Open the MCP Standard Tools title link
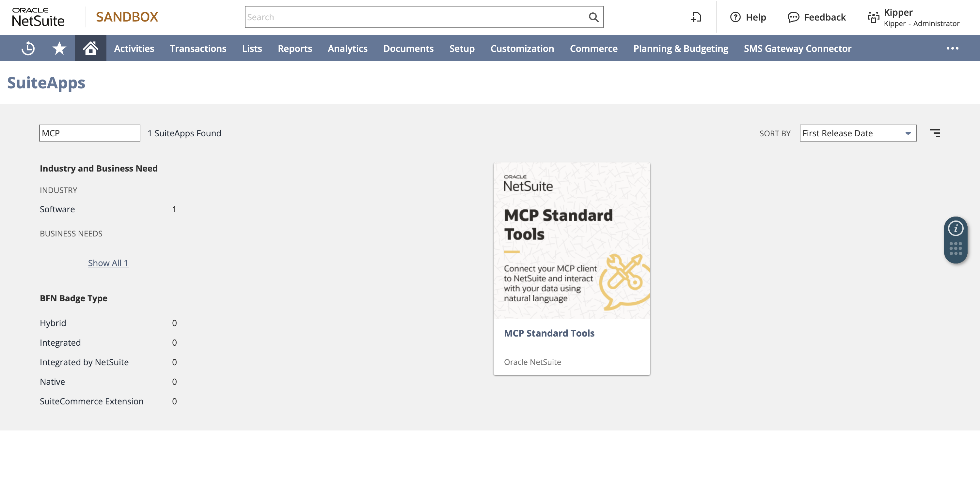 point(549,333)
